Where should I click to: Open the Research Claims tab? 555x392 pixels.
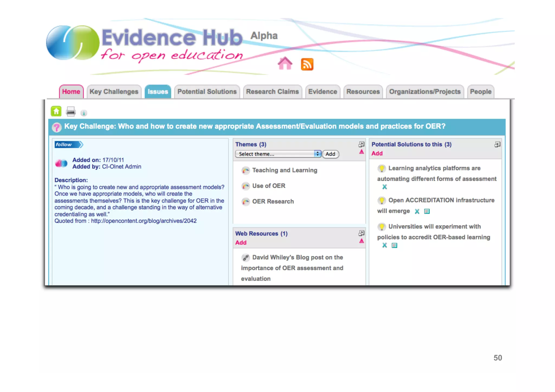[272, 92]
